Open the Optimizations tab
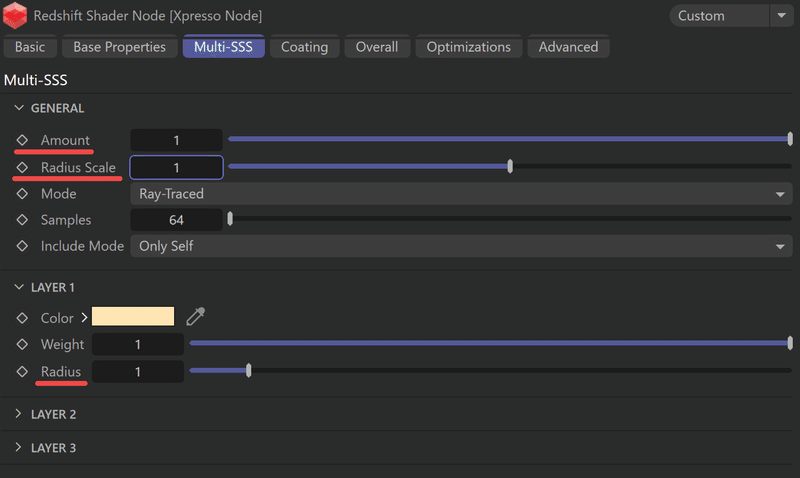The width and height of the screenshot is (800, 478). [468, 47]
